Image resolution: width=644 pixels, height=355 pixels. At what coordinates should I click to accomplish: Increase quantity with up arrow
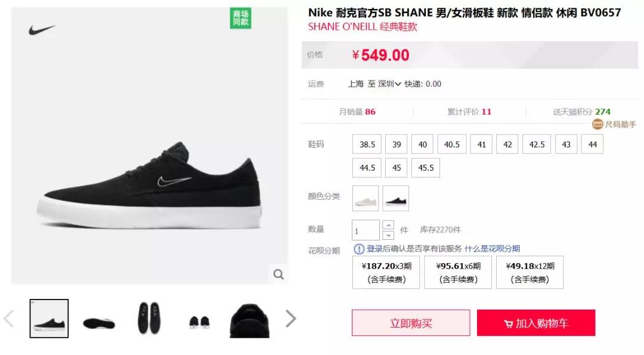click(x=388, y=225)
